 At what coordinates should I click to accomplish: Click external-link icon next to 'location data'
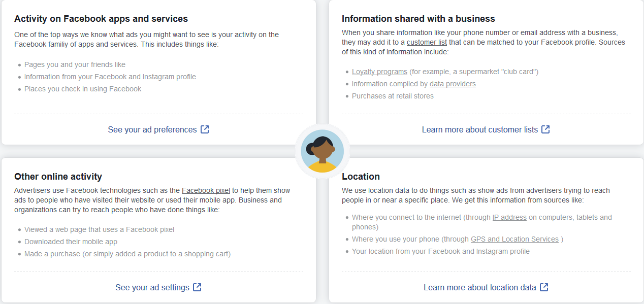544,287
